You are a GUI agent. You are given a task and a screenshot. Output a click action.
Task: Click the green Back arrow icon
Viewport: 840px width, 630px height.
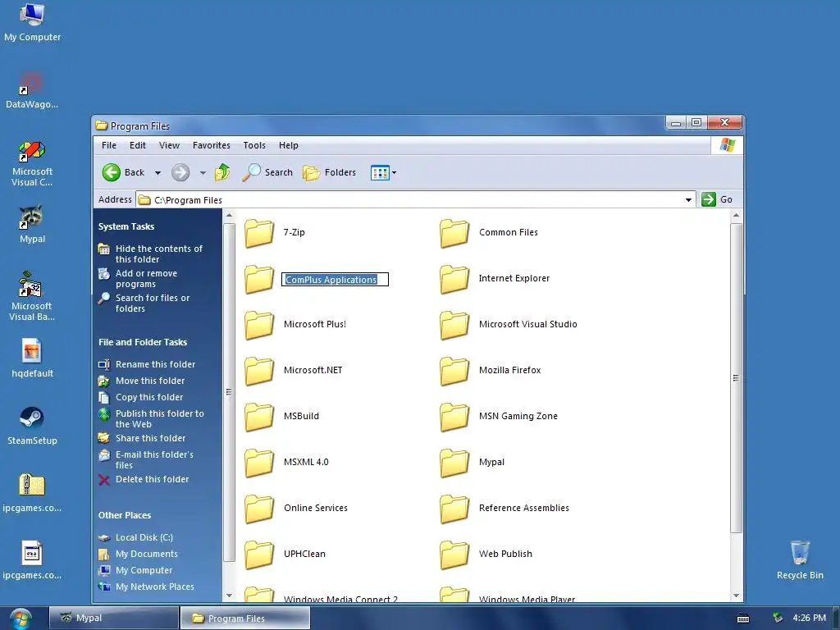coord(112,172)
